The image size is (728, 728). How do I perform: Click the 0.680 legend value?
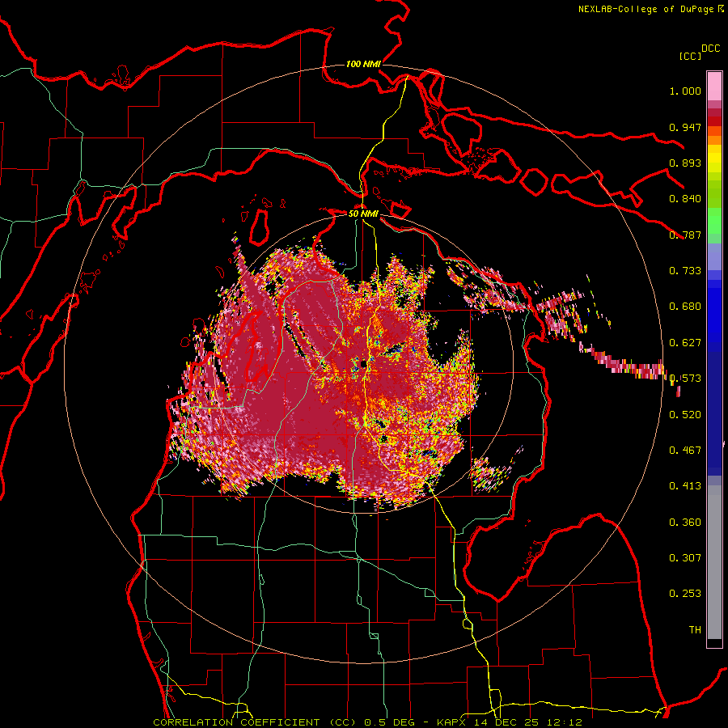685,307
